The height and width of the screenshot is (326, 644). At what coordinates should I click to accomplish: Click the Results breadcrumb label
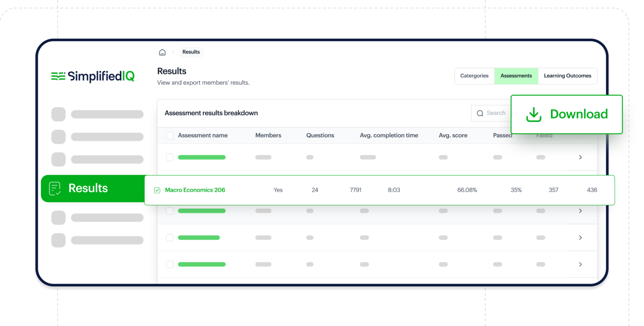point(191,52)
